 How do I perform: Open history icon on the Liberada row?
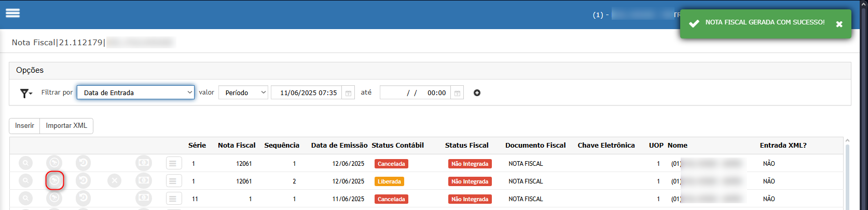[83, 181]
